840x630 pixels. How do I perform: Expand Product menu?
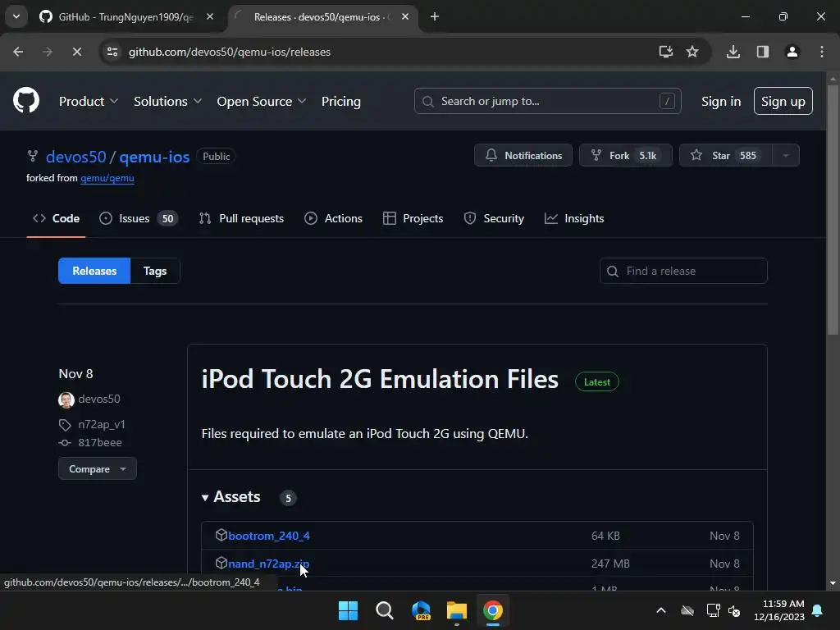(89, 101)
